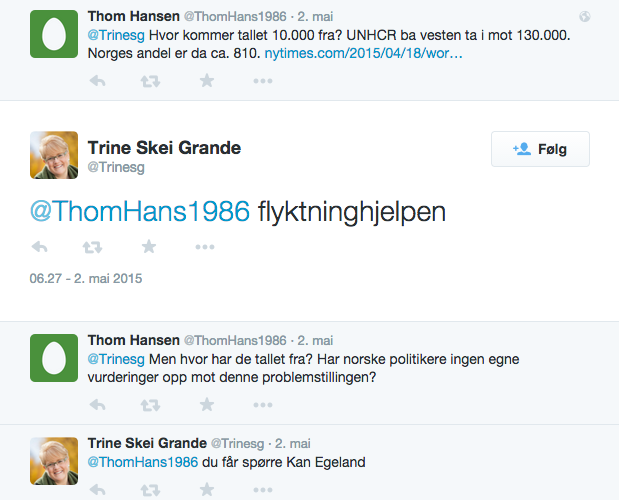
Task: Expand more options on main flyktninghjelpen tweet
Action: (205, 246)
